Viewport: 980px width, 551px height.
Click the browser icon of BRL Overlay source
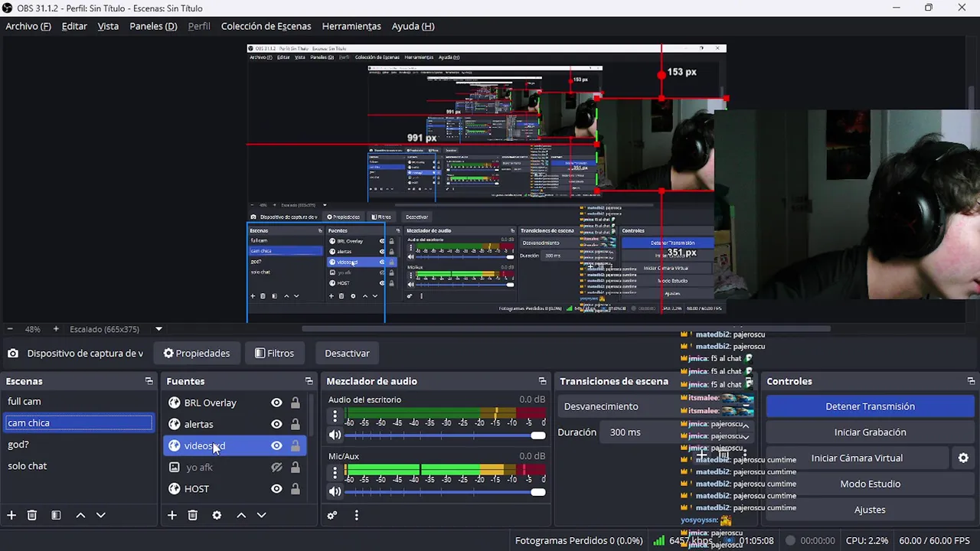pos(175,403)
